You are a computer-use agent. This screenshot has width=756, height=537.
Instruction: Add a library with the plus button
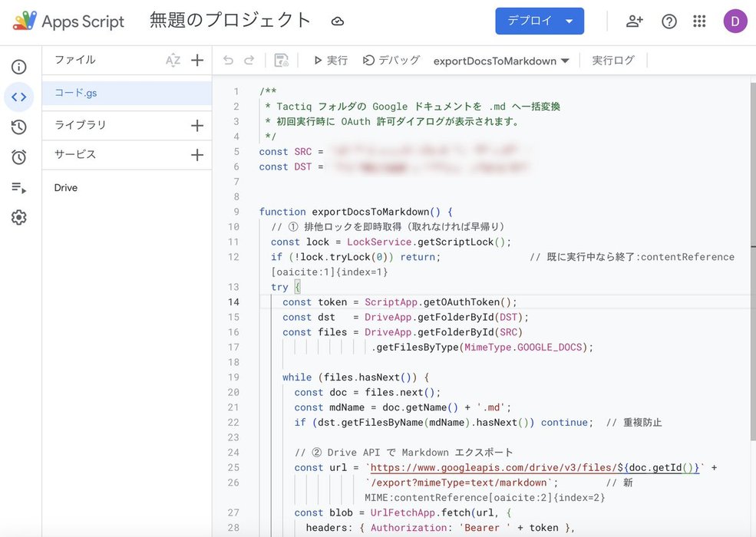point(197,125)
